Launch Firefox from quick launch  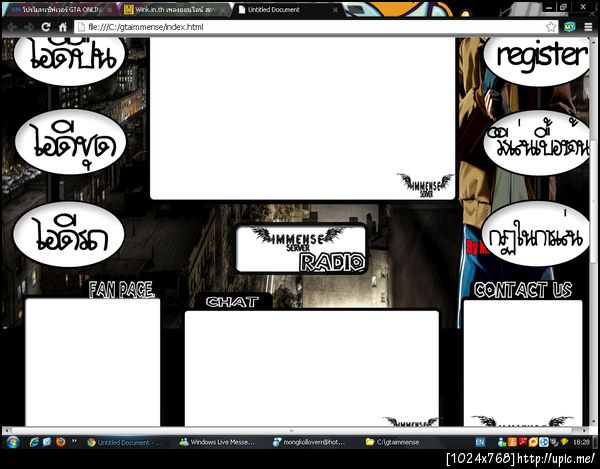tap(60, 442)
